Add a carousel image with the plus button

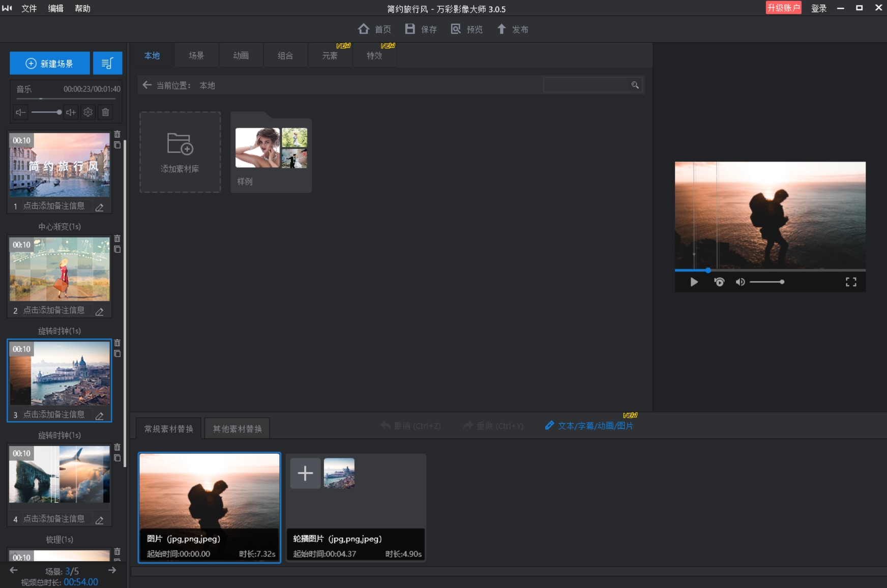click(x=305, y=473)
